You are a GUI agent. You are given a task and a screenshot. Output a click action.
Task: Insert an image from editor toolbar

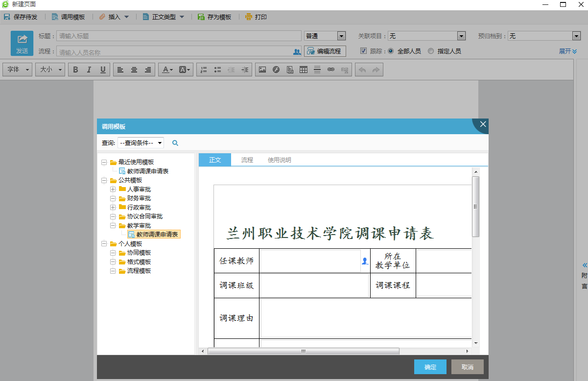(x=262, y=70)
